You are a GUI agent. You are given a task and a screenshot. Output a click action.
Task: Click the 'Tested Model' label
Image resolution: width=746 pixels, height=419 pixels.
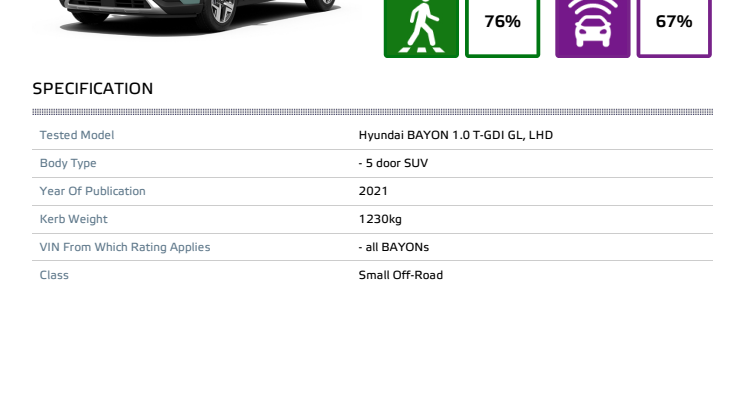[x=77, y=135]
